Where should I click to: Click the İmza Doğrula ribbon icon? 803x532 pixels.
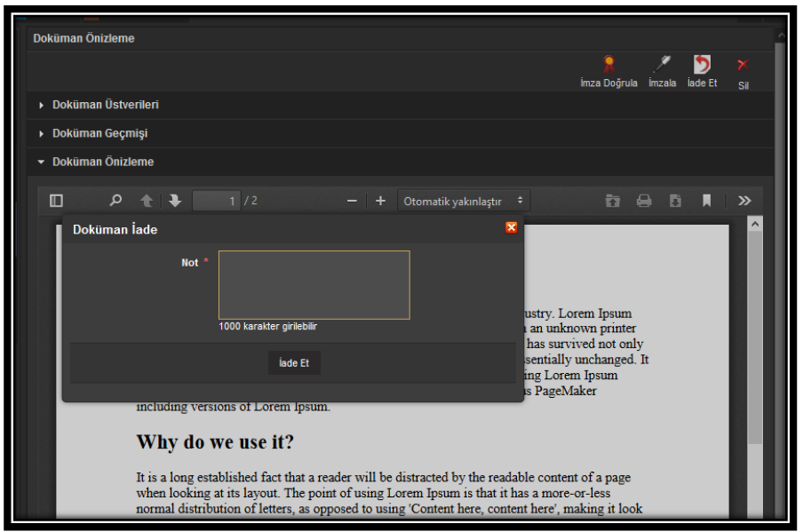608,65
